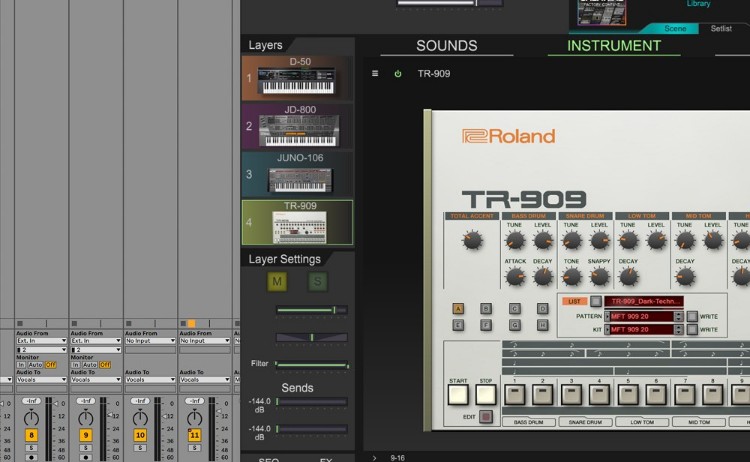Click the Snare Drum Tune knob

pos(572,241)
